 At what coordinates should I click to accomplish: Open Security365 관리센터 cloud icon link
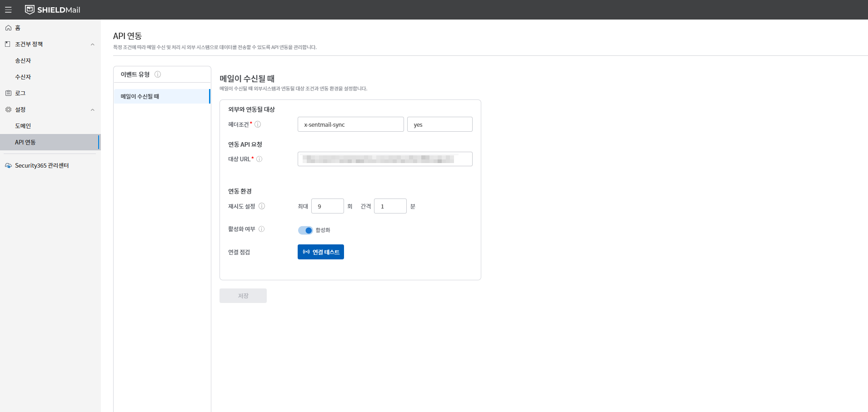[x=8, y=165]
